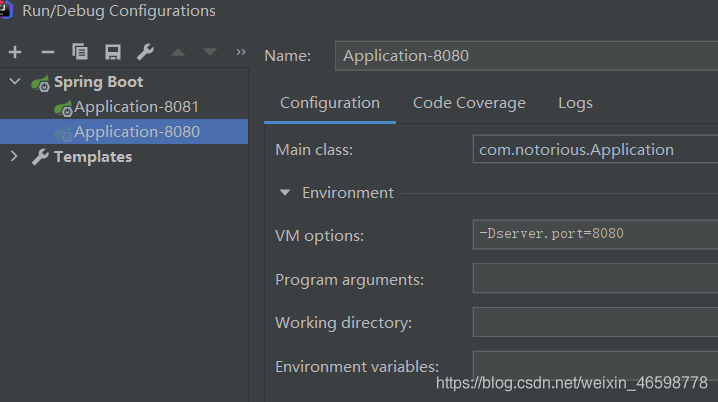The width and height of the screenshot is (718, 402).
Task: Select Application-8081 configuration
Action: (124, 107)
